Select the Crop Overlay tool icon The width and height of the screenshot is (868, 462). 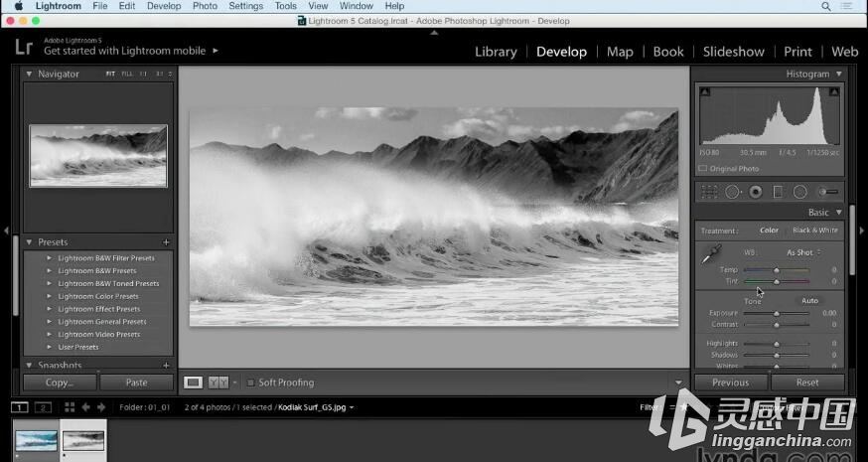coord(709,192)
